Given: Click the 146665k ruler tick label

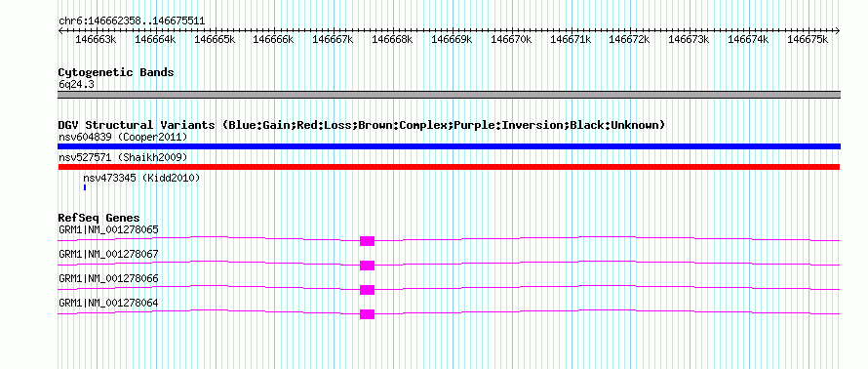Looking at the screenshot, I should (x=215, y=39).
